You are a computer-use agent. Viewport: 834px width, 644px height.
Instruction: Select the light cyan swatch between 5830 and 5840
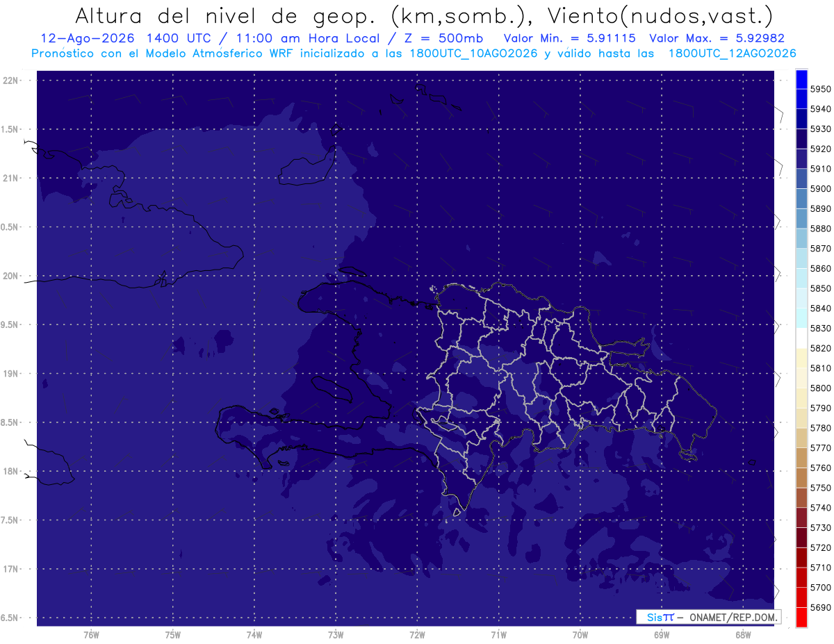click(801, 318)
